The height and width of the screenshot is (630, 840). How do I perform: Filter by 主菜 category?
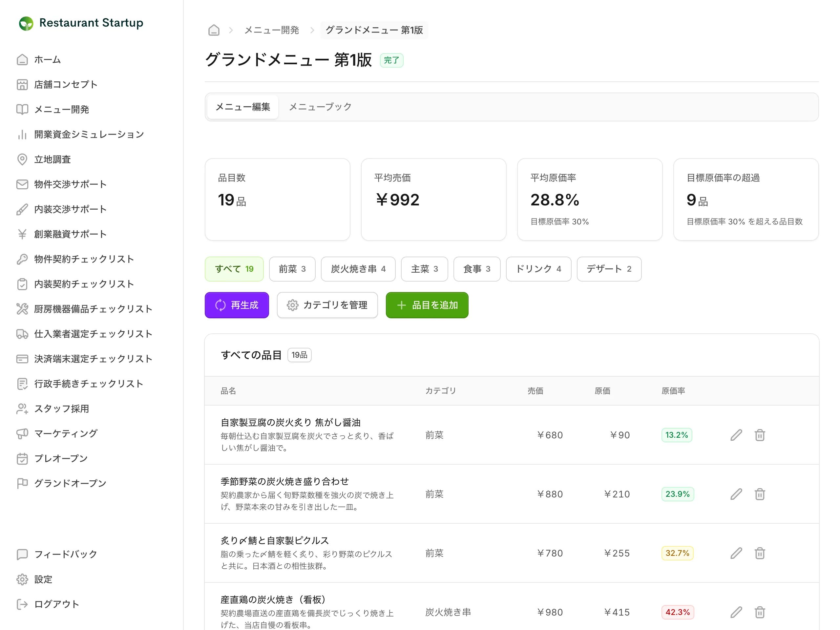(424, 269)
